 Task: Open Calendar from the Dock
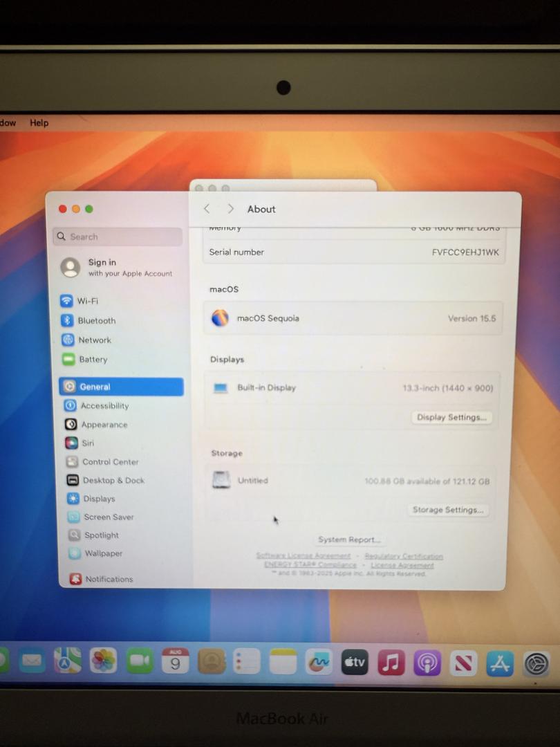175,661
